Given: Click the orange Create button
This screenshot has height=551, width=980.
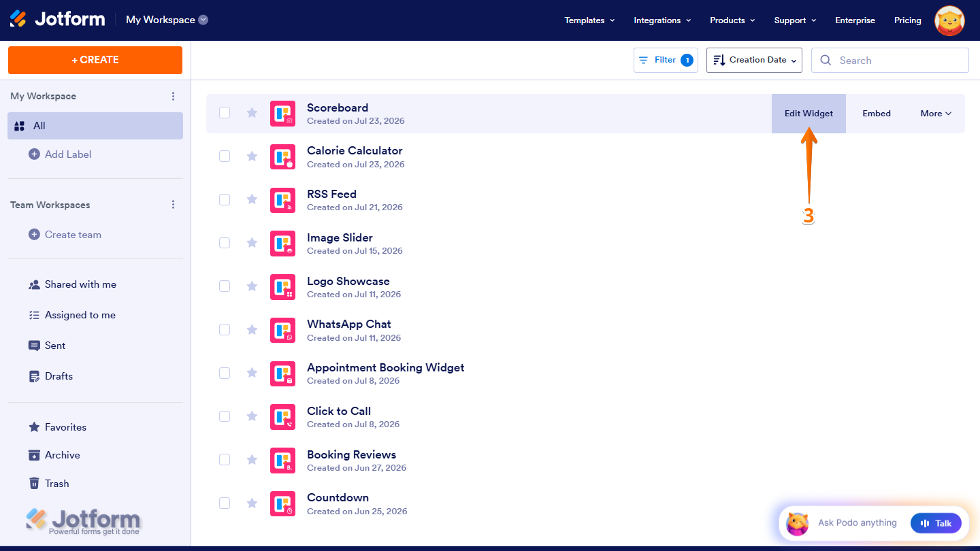Looking at the screenshot, I should pos(95,60).
